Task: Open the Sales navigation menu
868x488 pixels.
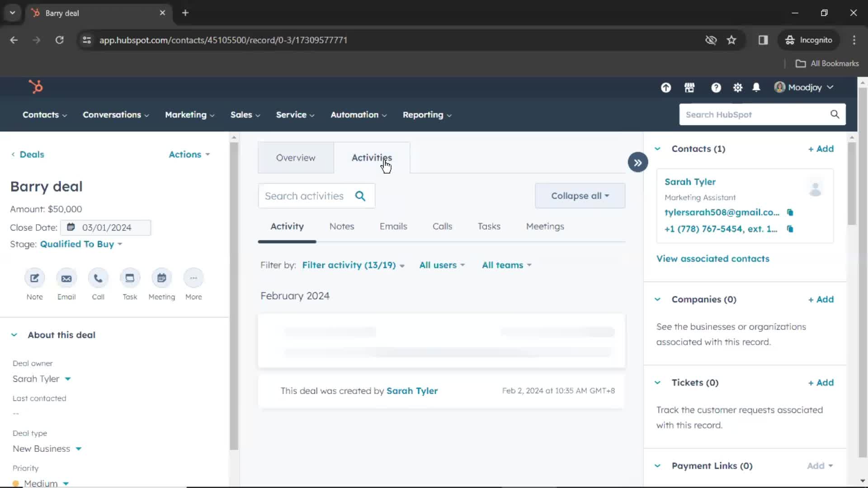Action: (x=245, y=115)
